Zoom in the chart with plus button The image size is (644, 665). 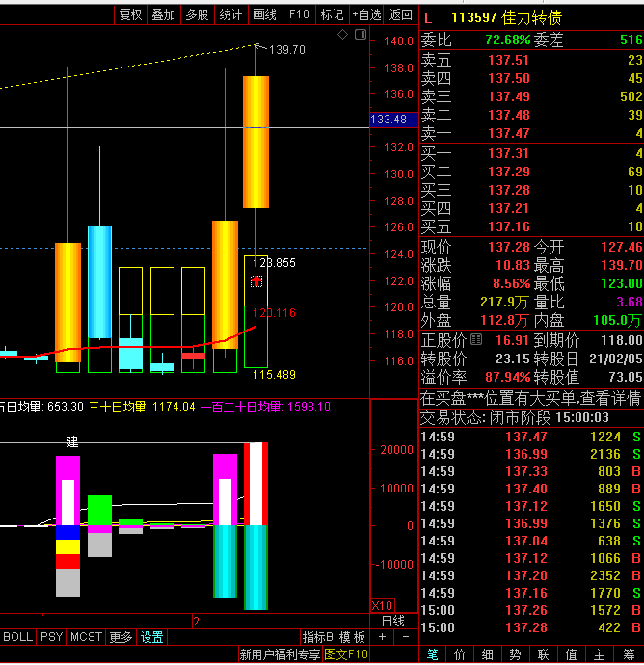pos(382,637)
